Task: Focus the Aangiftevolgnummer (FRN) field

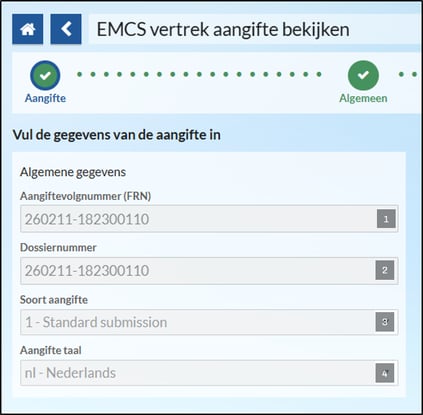Action: pos(209,219)
